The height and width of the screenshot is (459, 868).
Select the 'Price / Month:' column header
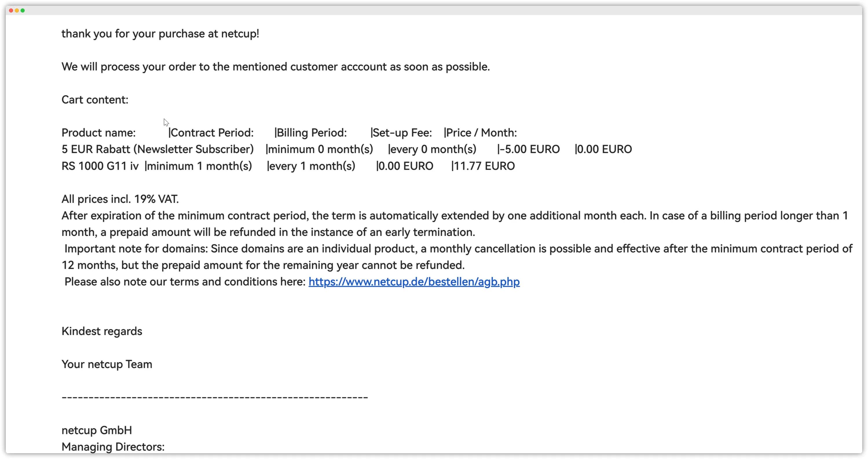coord(481,133)
